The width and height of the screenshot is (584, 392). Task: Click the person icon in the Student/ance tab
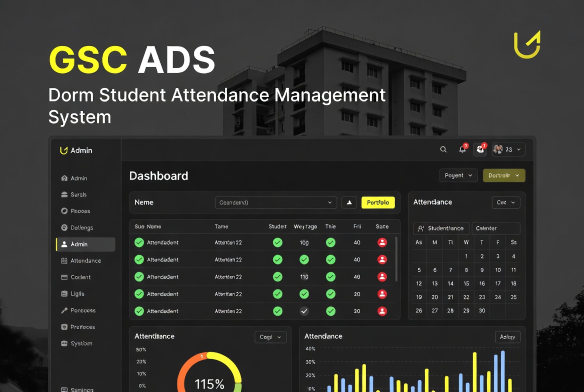tap(421, 228)
